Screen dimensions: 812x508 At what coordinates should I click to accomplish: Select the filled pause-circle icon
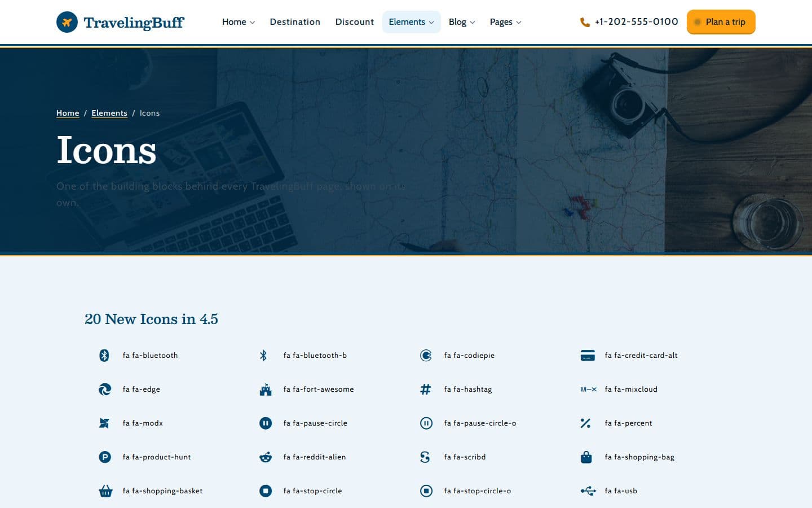(266, 423)
